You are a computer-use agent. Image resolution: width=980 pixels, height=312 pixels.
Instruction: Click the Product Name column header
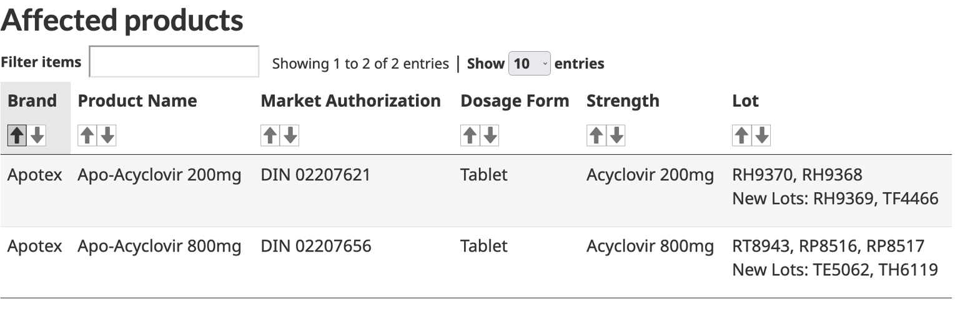tap(137, 101)
